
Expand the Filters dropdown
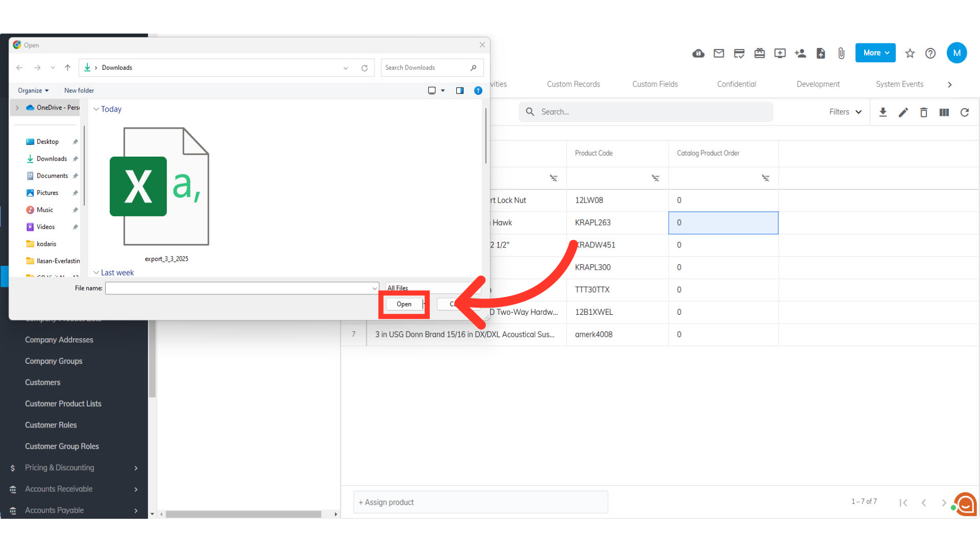click(x=845, y=112)
